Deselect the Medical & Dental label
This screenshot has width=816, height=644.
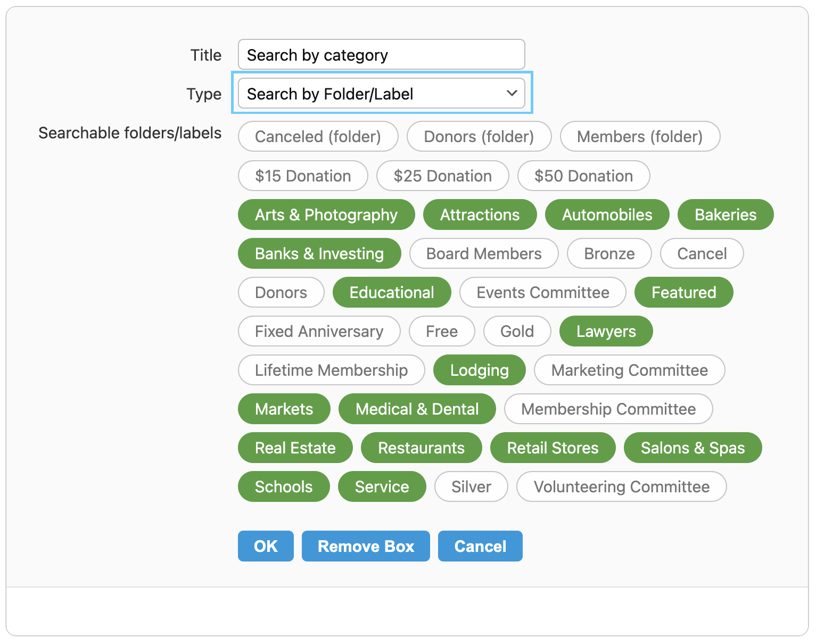[x=417, y=409]
